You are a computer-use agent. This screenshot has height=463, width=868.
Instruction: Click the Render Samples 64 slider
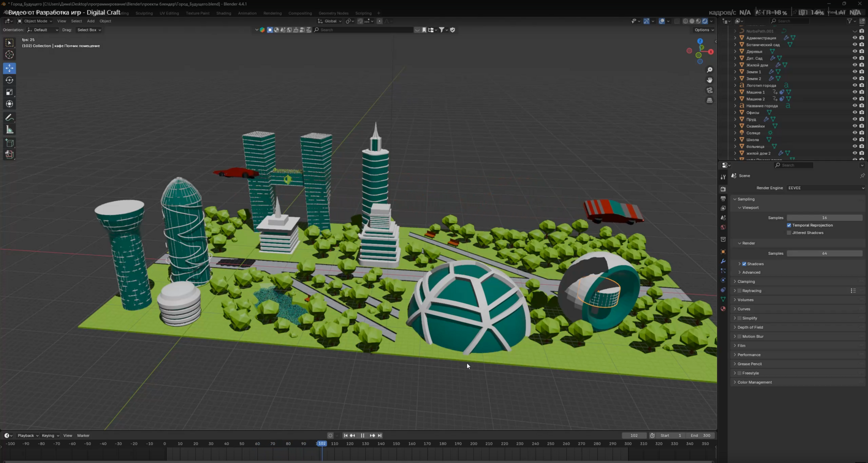coord(825,253)
